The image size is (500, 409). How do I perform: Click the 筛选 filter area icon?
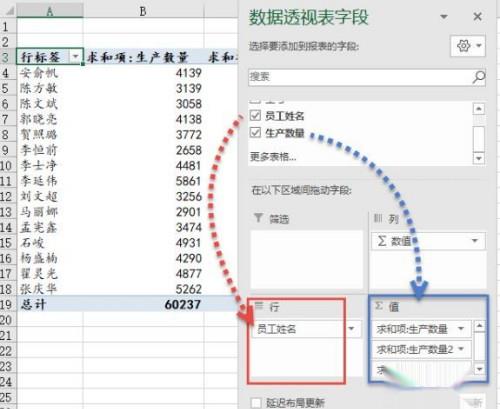(x=258, y=218)
